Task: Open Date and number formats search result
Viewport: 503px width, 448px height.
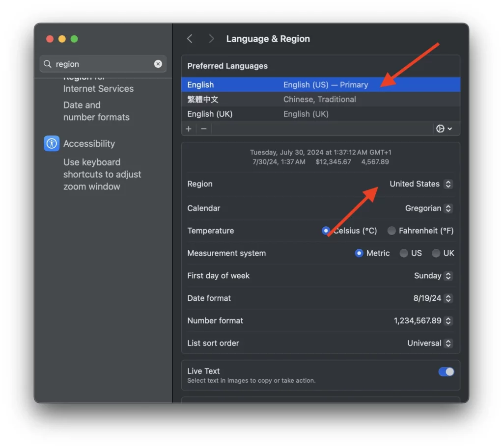Action: pyautogui.click(x=96, y=111)
